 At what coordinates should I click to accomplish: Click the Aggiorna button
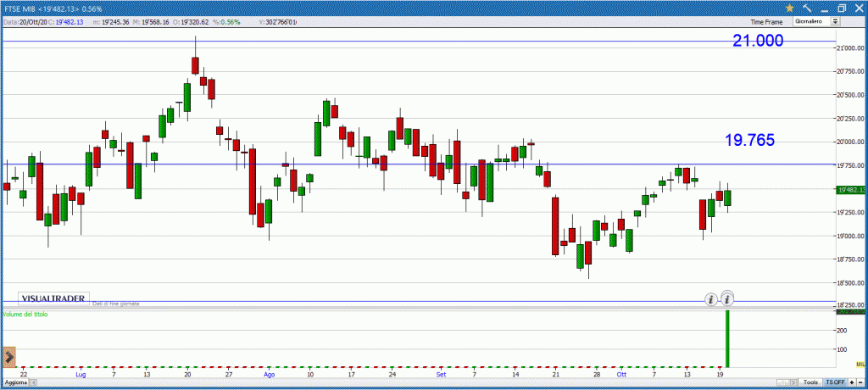click(x=15, y=383)
